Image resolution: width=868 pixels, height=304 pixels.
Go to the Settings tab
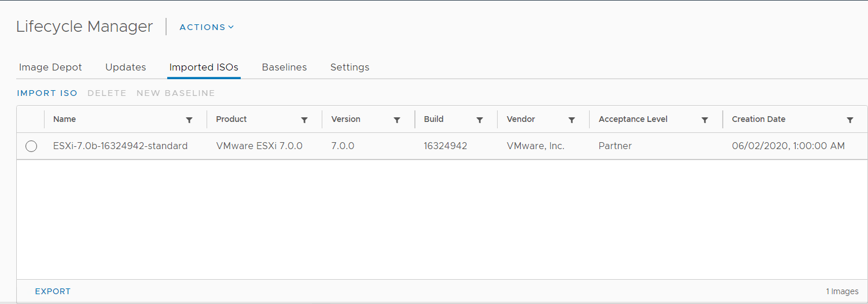350,67
